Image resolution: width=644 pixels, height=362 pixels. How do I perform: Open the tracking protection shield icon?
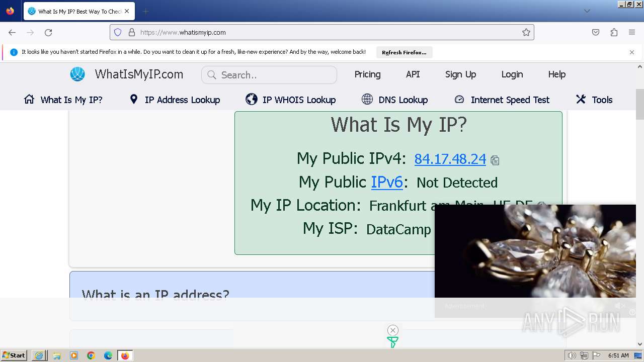point(118,32)
